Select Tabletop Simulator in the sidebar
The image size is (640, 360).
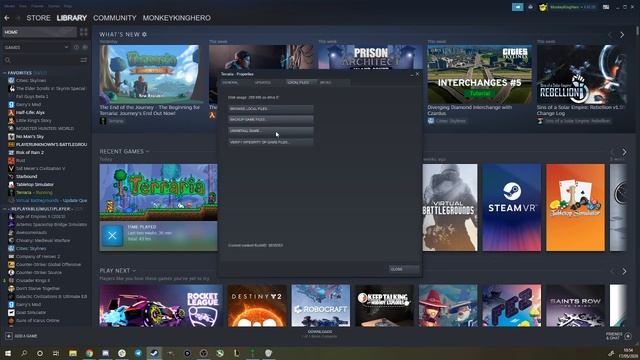click(x=35, y=184)
